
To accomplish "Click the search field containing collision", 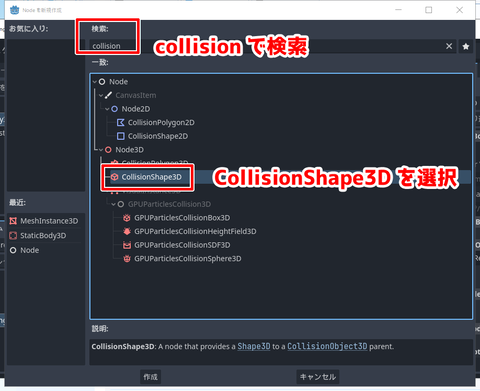I will (273, 46).
